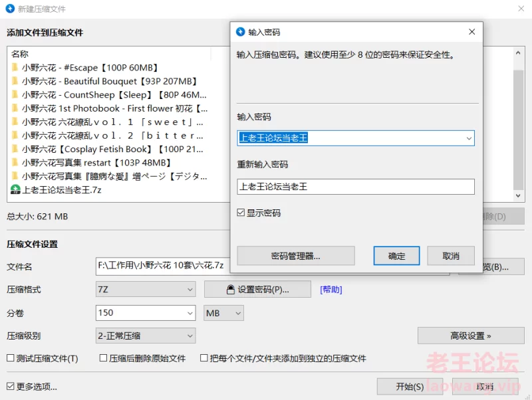
Task: Click app icon in password dialog title bar
Action: [241, 32]
